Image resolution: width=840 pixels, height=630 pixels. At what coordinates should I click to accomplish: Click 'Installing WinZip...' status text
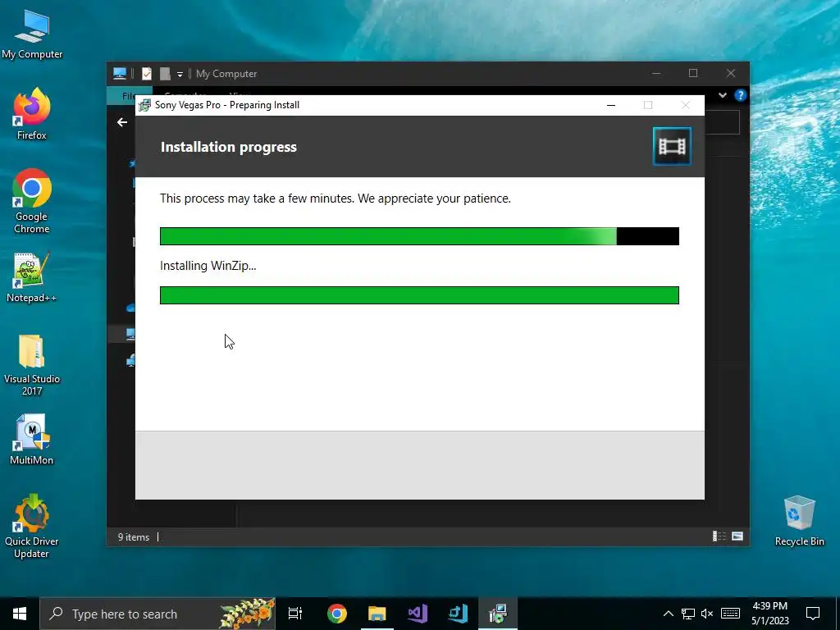(x=208, y=266)
